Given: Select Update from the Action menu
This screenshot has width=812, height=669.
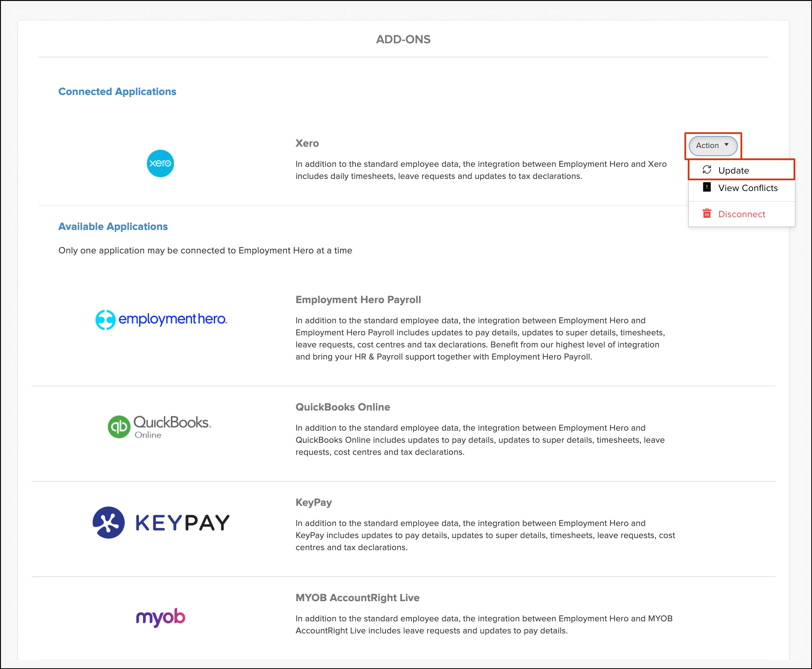Looking at the screenshot, I should point(733,170).
